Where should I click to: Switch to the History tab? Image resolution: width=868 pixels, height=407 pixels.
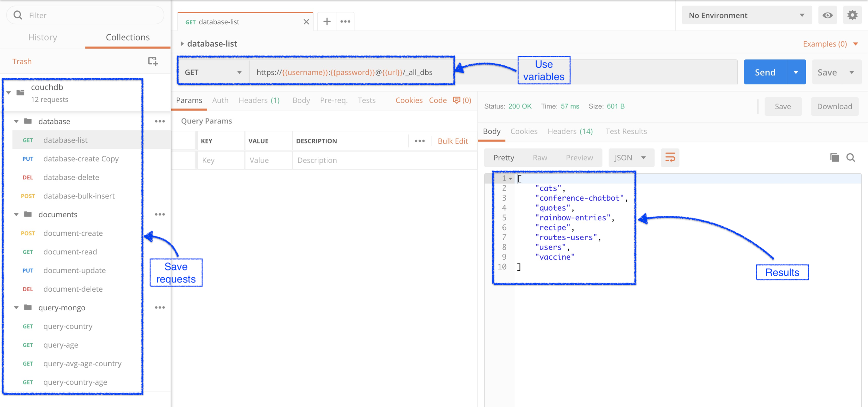pos(43,37)
